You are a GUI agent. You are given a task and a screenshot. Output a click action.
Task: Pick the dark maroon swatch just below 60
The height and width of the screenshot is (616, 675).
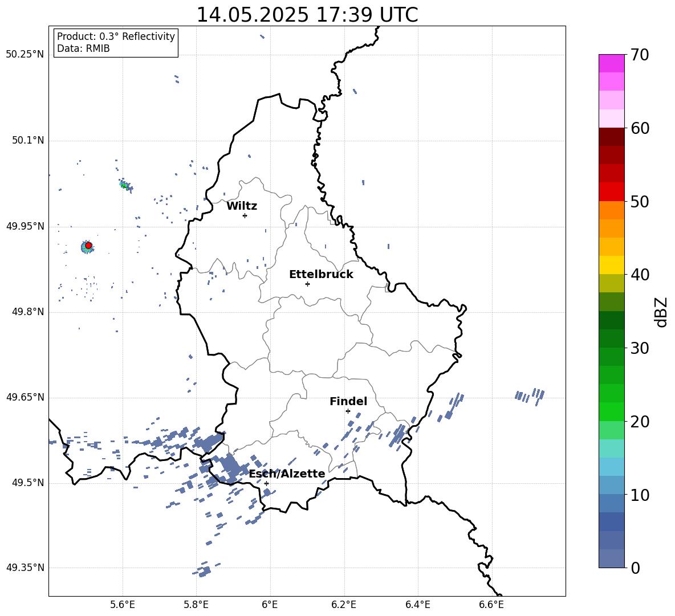(x=611, y=137)
